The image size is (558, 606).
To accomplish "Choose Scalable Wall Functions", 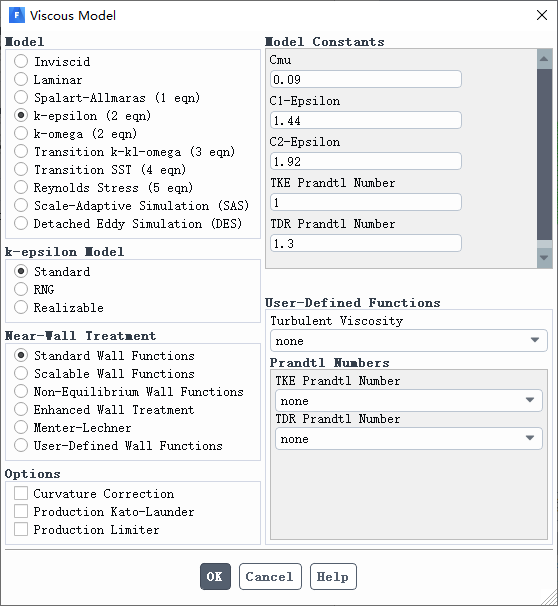I will coord(21,373).
